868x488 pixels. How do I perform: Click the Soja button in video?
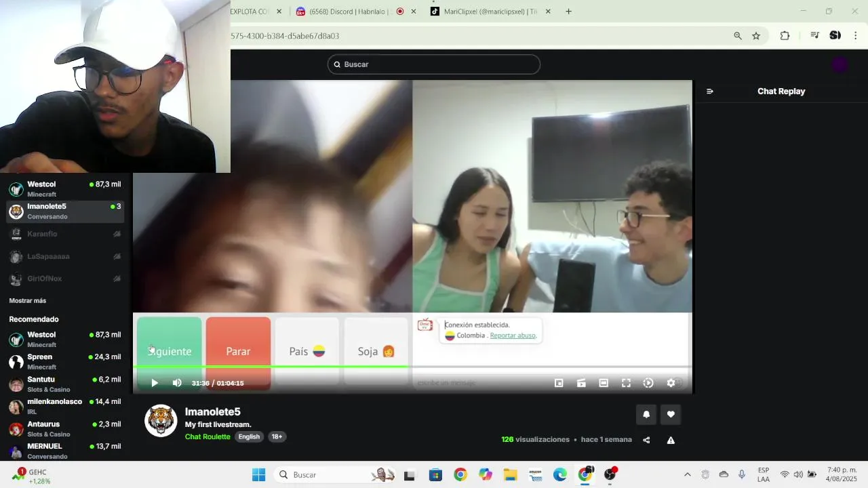coord(376,351)
